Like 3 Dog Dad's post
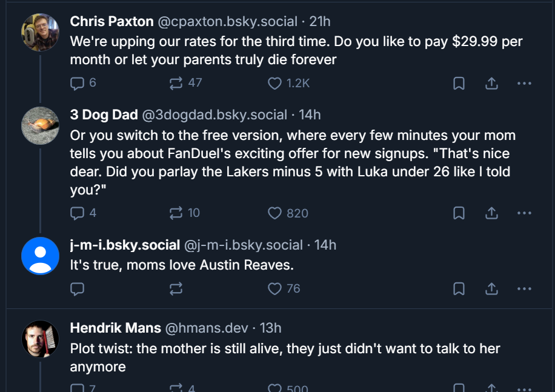 tap(275, 213)
